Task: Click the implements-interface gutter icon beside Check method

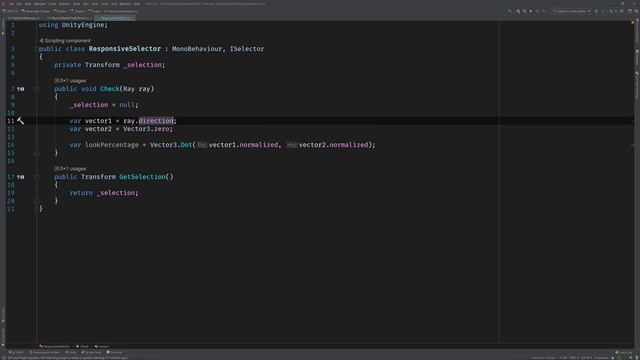Action: (x=20, y=89)
